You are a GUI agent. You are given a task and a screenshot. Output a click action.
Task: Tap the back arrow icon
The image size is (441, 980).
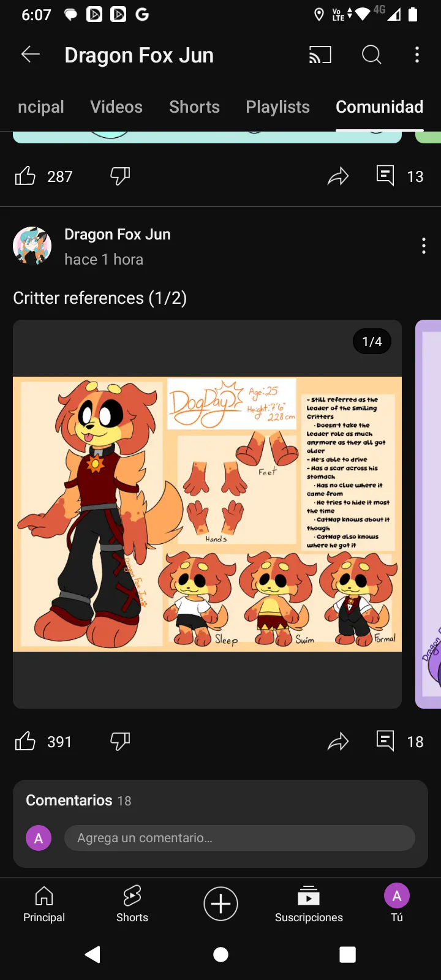[x=31, y=55]
